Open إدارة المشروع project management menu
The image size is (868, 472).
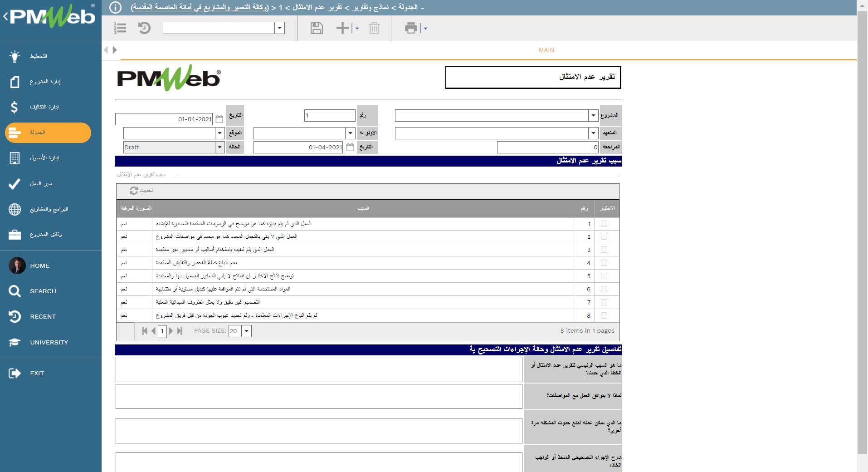pos(45,82)
